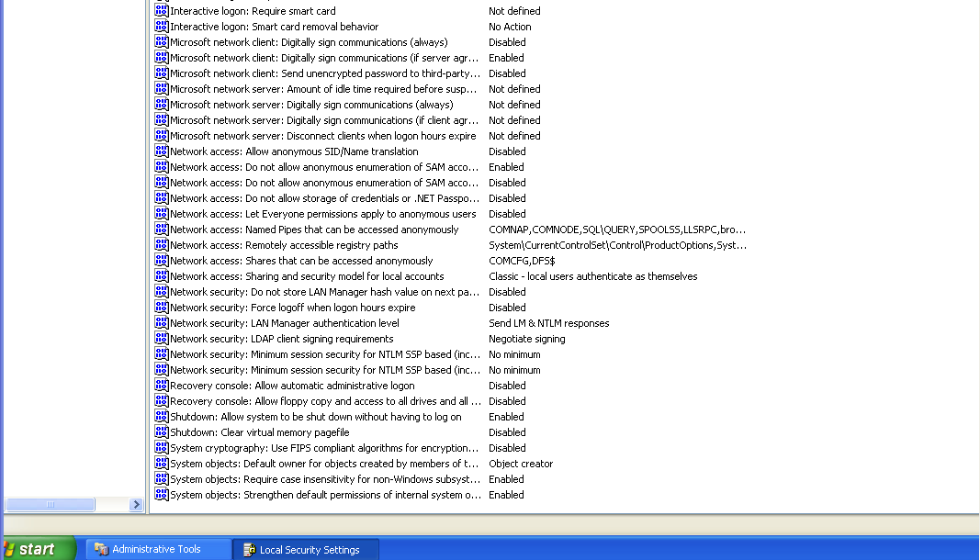Viewport: 980px width, 560px height.
Task: Click icon for Recovery console: Allow floppy copy
Action: 162,401
